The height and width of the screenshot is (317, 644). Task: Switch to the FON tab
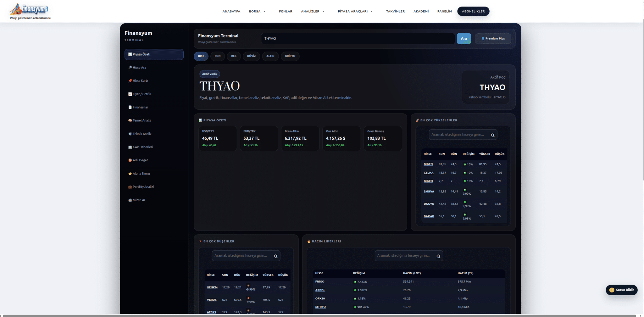point(218,56)
